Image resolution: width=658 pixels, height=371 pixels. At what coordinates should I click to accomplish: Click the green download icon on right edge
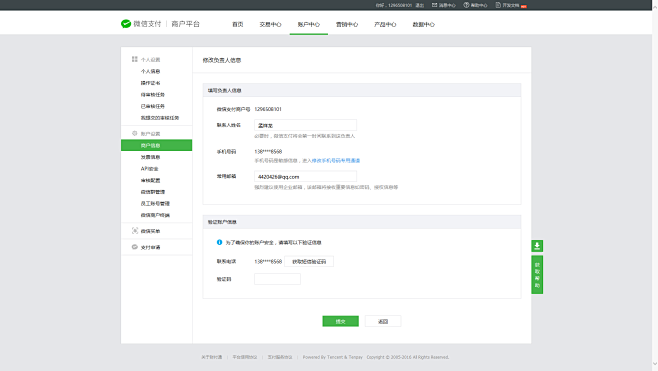pyautogui.click(x=537, y=246)
